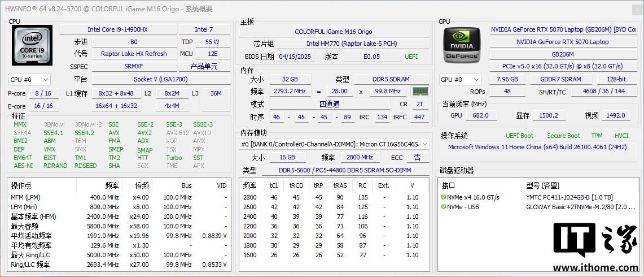Image resolution: width=644 pixels, height=277 pixels.
Task: Select the GLOWAY Basic+2TNVMe drive entry
Action: pos(580,207)
